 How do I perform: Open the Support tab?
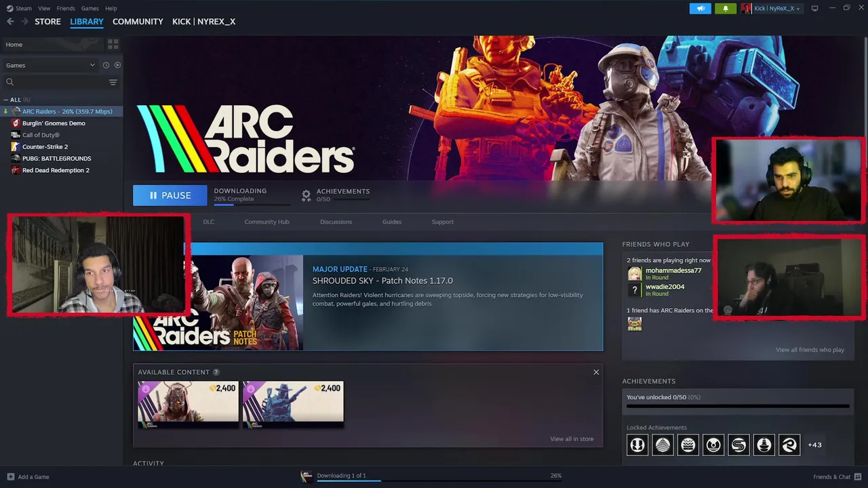coord(442,222)
